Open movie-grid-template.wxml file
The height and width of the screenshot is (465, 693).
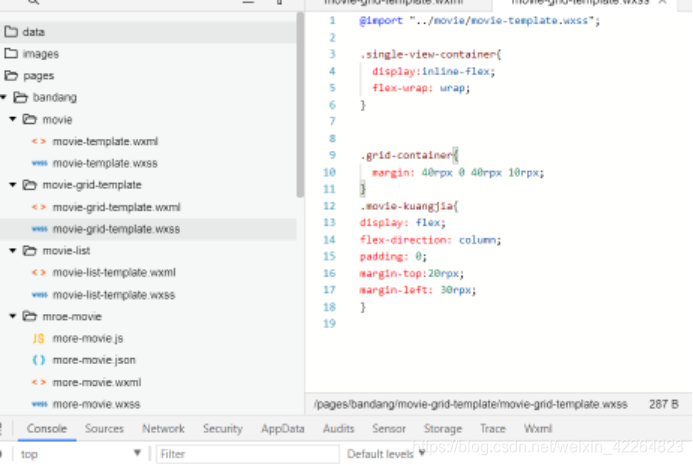[x=117, y=207]
